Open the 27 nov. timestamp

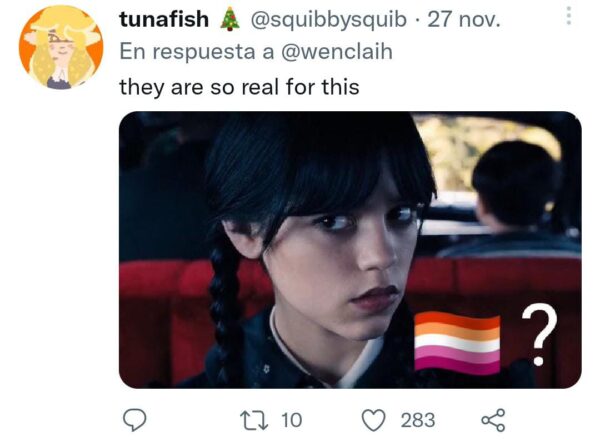[464, 20]
